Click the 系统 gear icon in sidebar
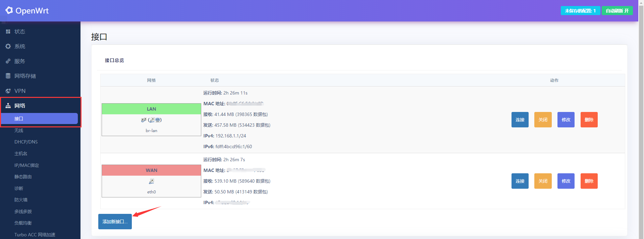The width and height of the screenshot is (644, 239). click(x=8, y=46)
